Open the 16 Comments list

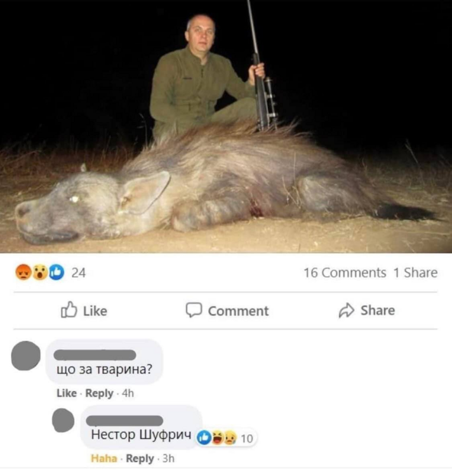click(345, 272)
